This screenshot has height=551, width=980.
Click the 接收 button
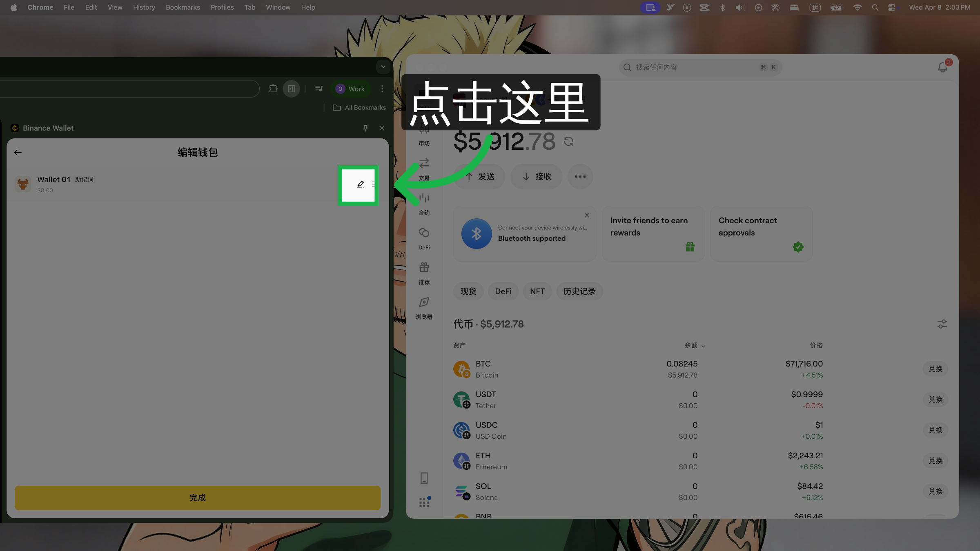pos(537,176)
